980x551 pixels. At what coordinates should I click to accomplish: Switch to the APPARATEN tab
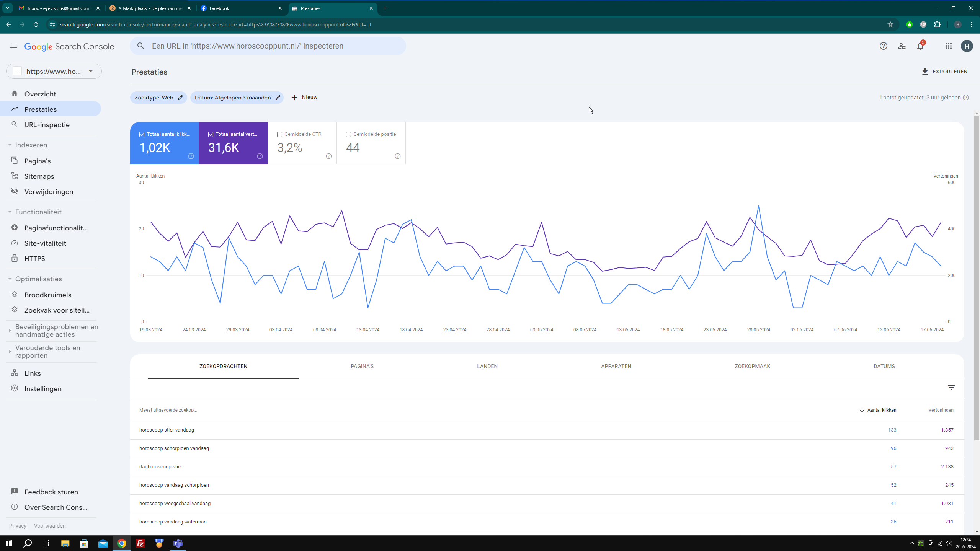click(616, 366)
